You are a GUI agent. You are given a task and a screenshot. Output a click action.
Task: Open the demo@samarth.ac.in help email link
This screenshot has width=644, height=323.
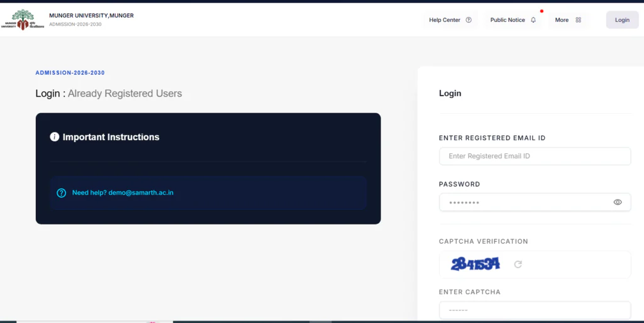[141, 192]
